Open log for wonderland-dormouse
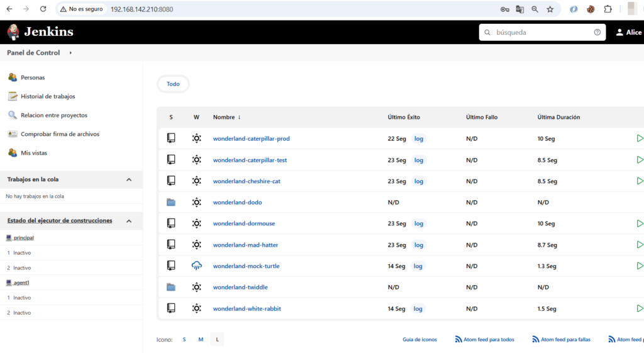Image resolution: width=644 pixels, height=353 pixels. pos(418,223)
